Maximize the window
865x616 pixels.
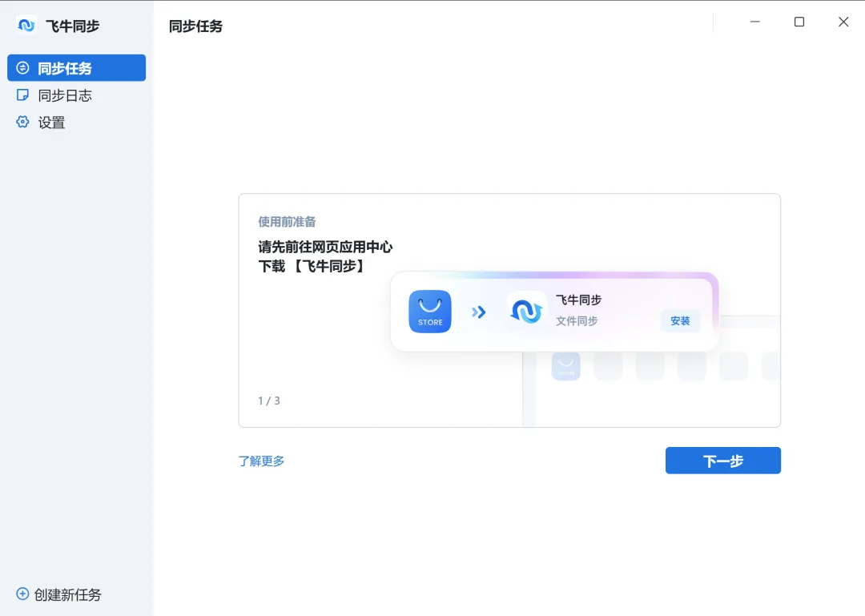799,22
